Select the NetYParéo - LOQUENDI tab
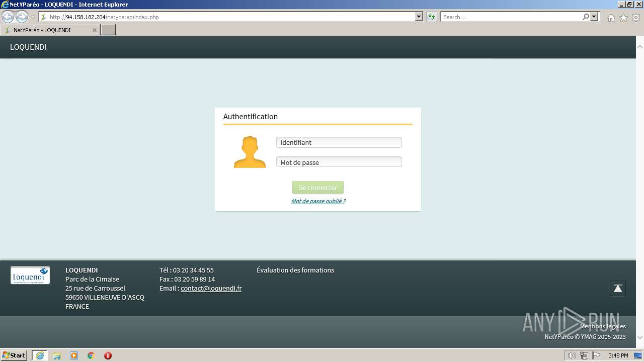 [50, 30]
